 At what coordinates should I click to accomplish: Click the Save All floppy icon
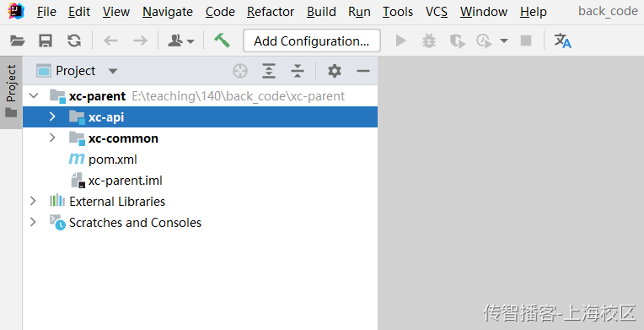click(46, 41)
